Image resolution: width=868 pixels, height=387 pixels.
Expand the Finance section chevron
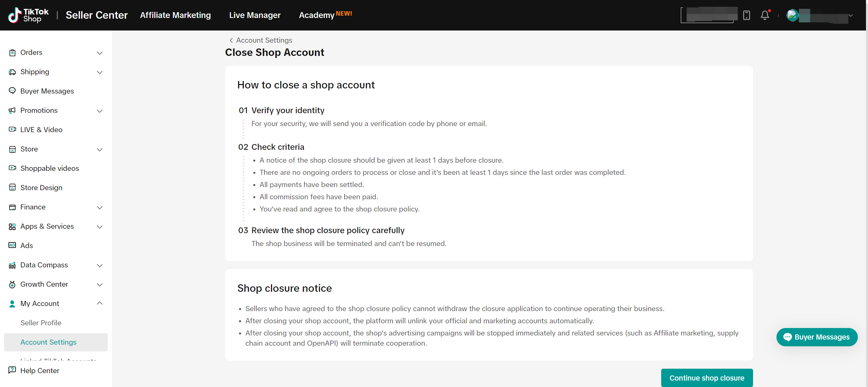[99, 207]
